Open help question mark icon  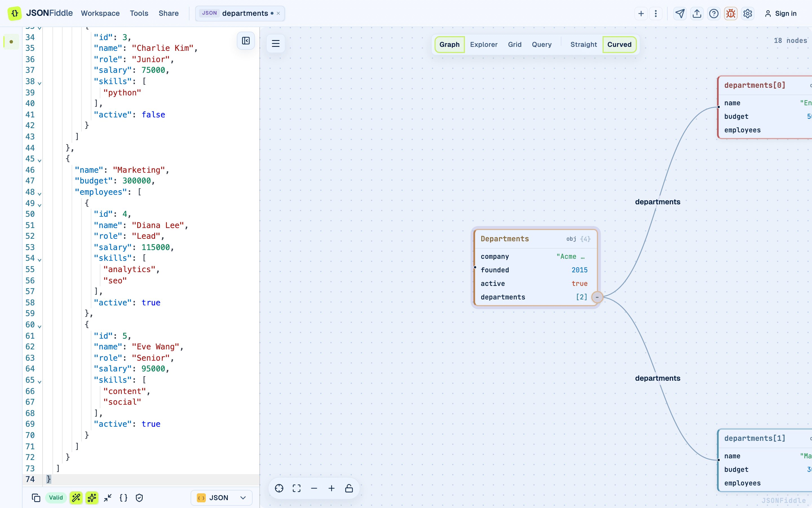[714, 14]
